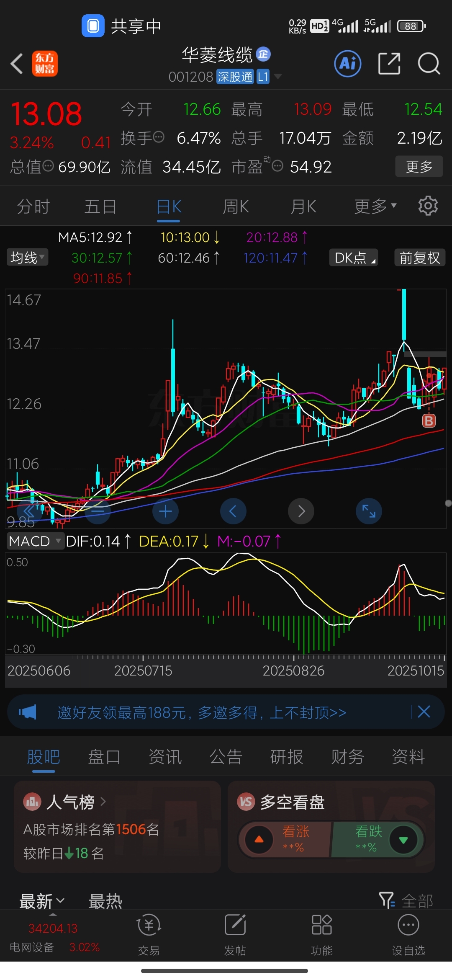Tap the 更多 quote details button
Screen dimensions: 452x980
(419, 166)
